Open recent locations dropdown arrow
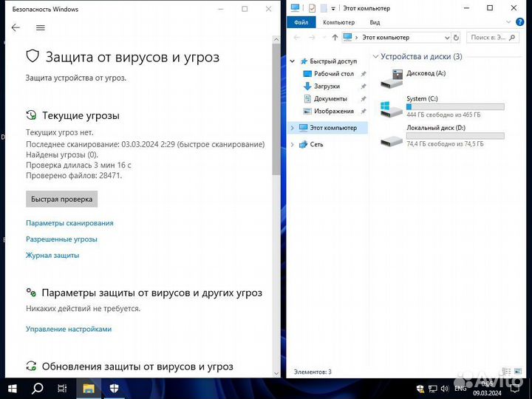 click(324, 38)
